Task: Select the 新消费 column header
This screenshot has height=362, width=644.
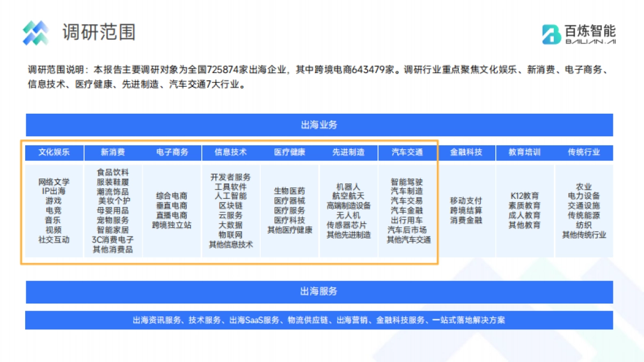Action: 112,152
